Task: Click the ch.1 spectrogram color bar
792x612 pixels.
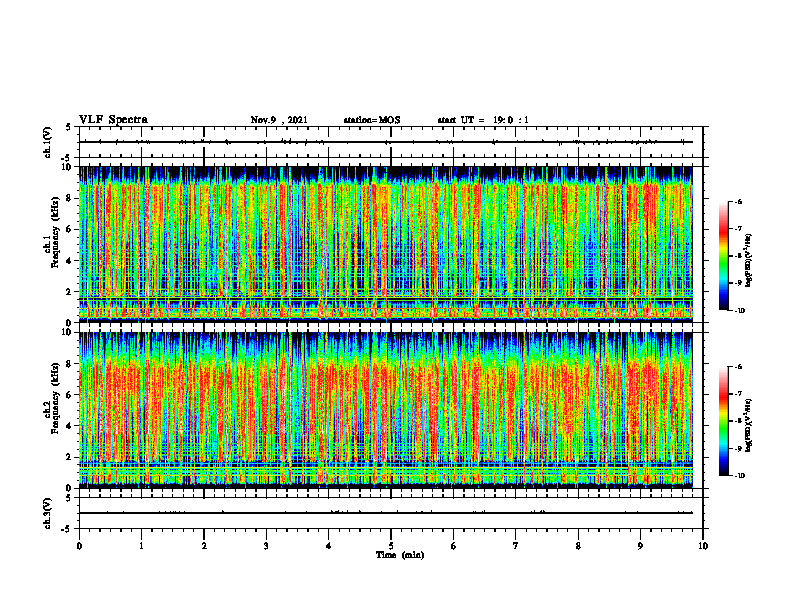Action: tap(723, 256)
